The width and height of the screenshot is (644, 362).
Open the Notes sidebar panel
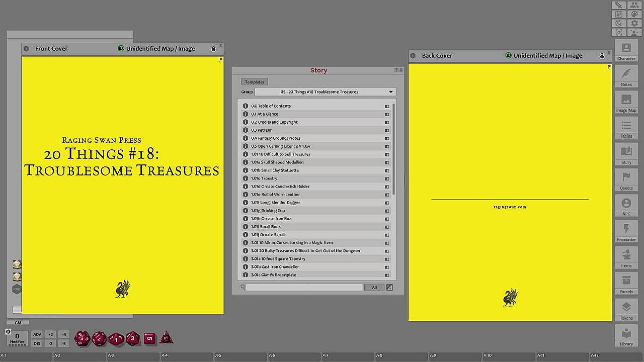click(x=626, y=77)
